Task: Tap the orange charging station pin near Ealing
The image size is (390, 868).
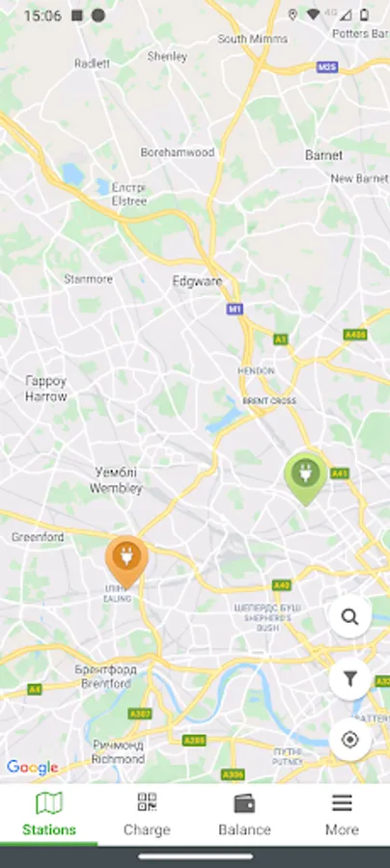Action: pyautogui.click(x=126, y=560)
